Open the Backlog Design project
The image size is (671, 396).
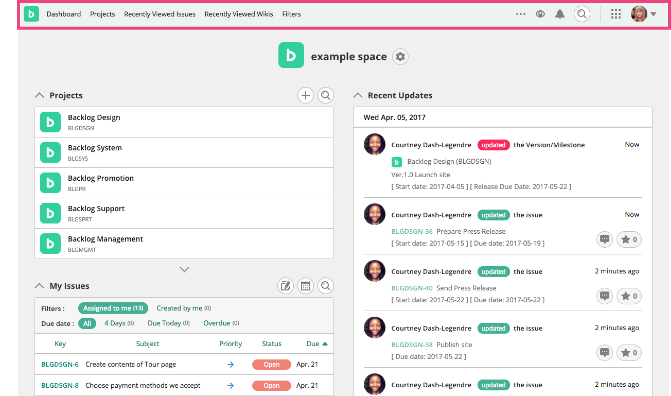point(94,117)
